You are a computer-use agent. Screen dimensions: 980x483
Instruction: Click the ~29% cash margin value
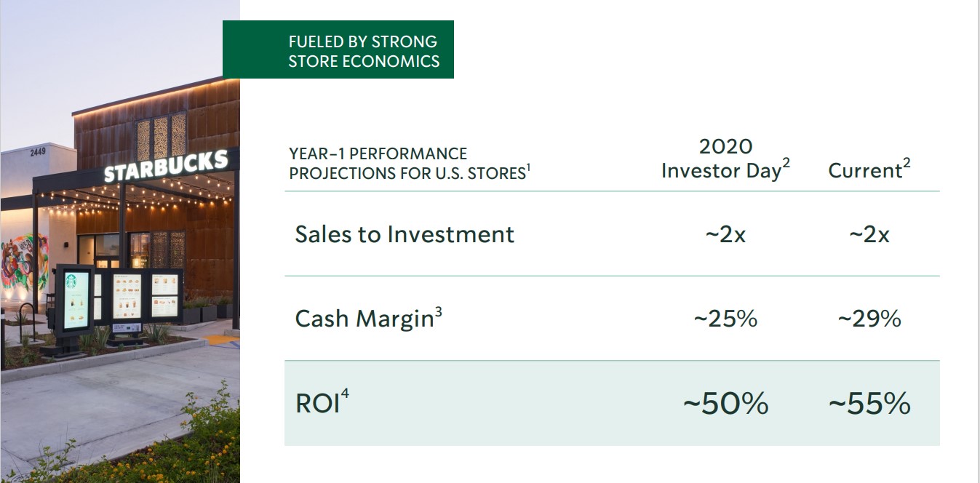[x=869, y=319]
